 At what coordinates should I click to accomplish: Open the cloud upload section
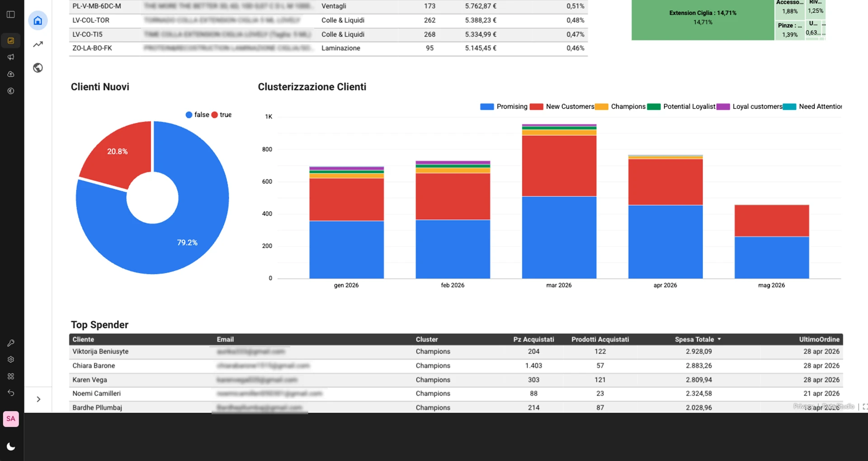pos(11,74)
